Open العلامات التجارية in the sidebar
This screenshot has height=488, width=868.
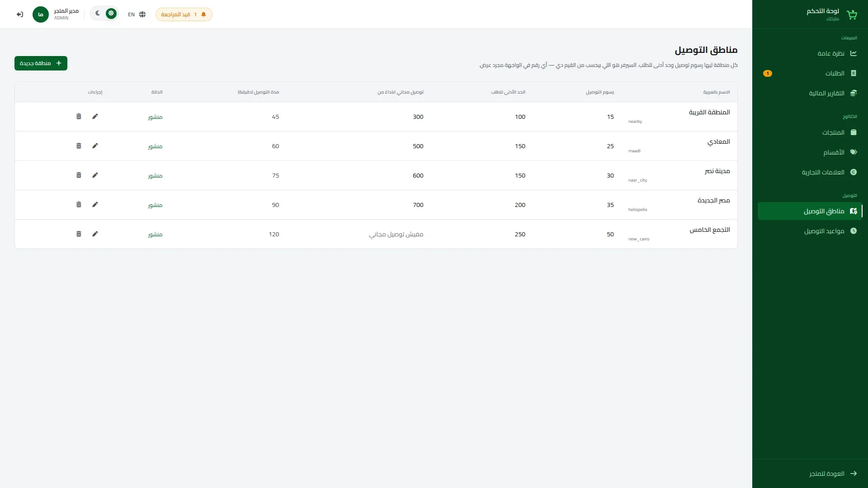[810, 172]
